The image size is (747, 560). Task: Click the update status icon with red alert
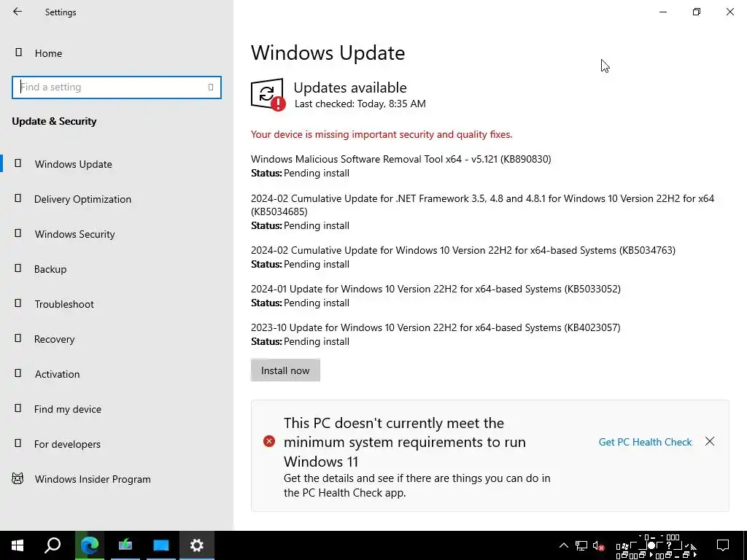[x=268, y=94]
